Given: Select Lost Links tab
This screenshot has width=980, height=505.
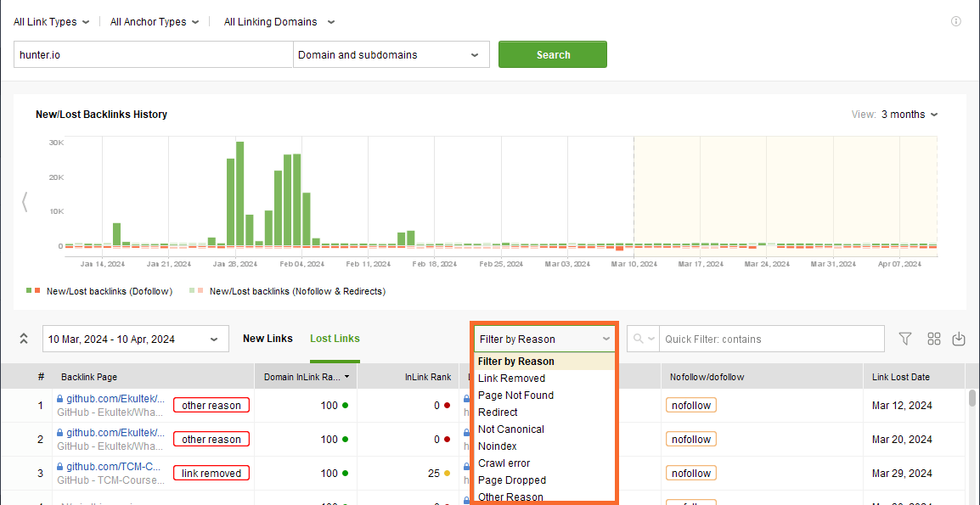Looking at the screenshot, I should (334, 338).
